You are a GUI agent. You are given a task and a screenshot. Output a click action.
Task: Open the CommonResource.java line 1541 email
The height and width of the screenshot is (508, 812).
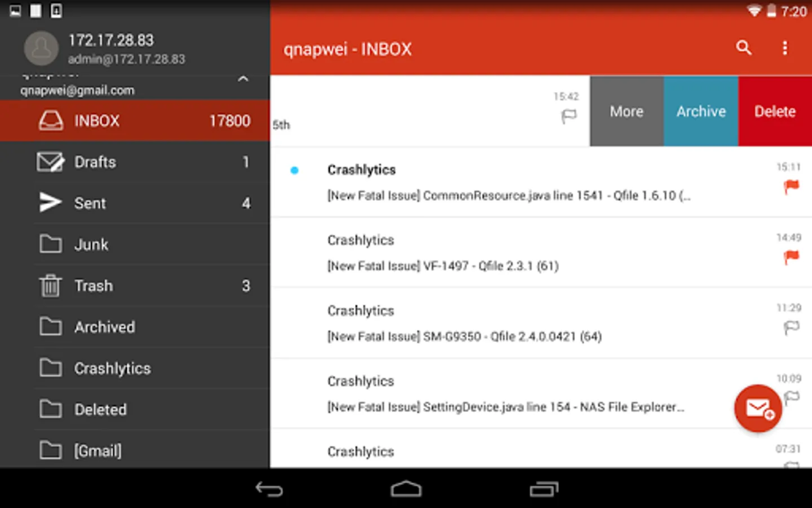541,182
